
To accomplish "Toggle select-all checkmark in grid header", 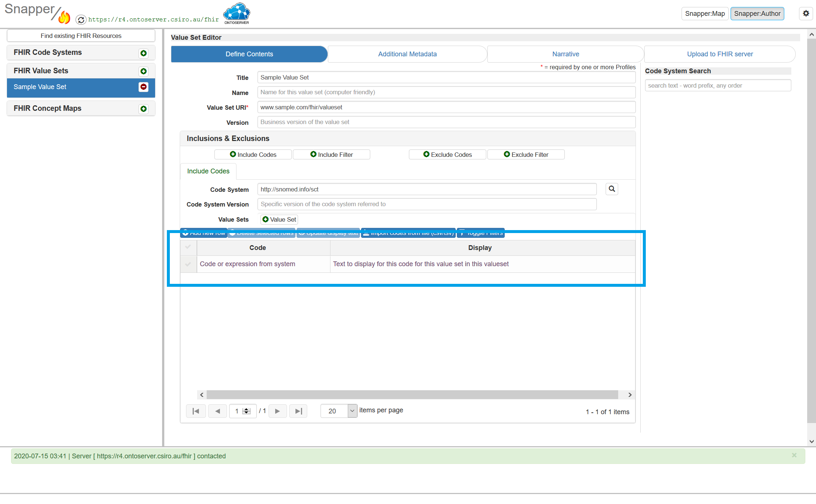I will coord(188,247).
